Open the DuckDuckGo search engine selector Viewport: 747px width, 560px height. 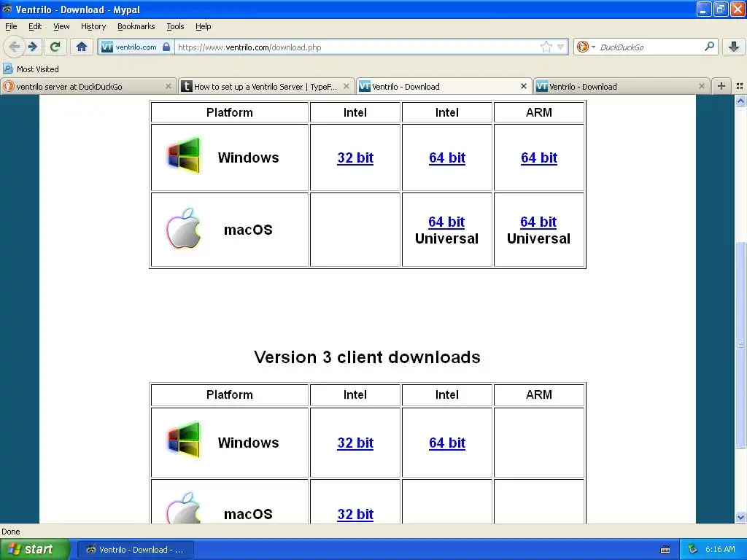(586, 47)
